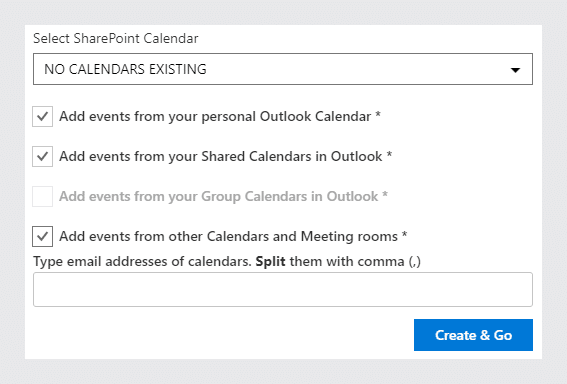The height and width of the screenshot is (384, 567).
Task: Click 'Add events from your Group Calendars' label
Action: point(223,196)
